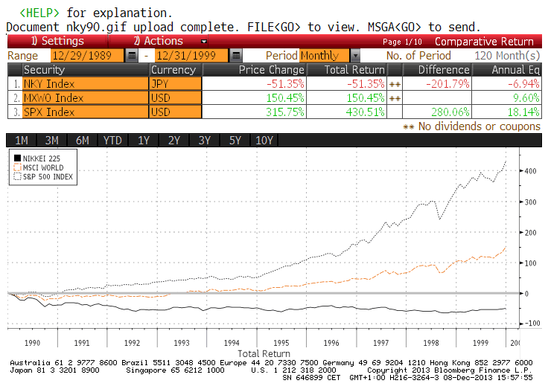Select the 1Y range tab
Viewport: 548px width, 392px height.
point(143,141)
